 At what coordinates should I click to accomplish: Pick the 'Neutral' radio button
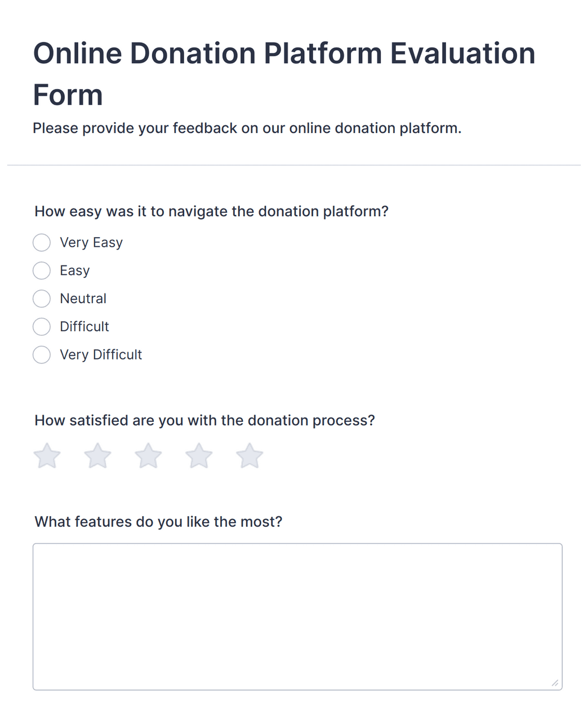(42, 299)
